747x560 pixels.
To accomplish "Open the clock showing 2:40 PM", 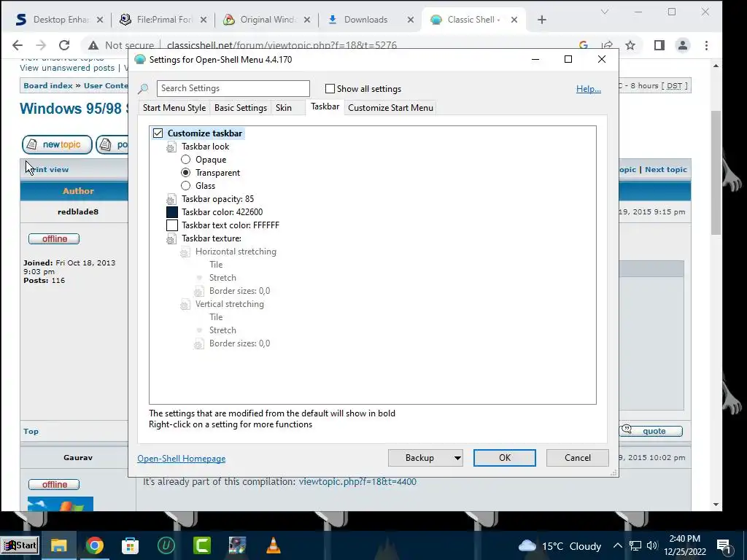I will pyautogui.click(x=685, y=545).
